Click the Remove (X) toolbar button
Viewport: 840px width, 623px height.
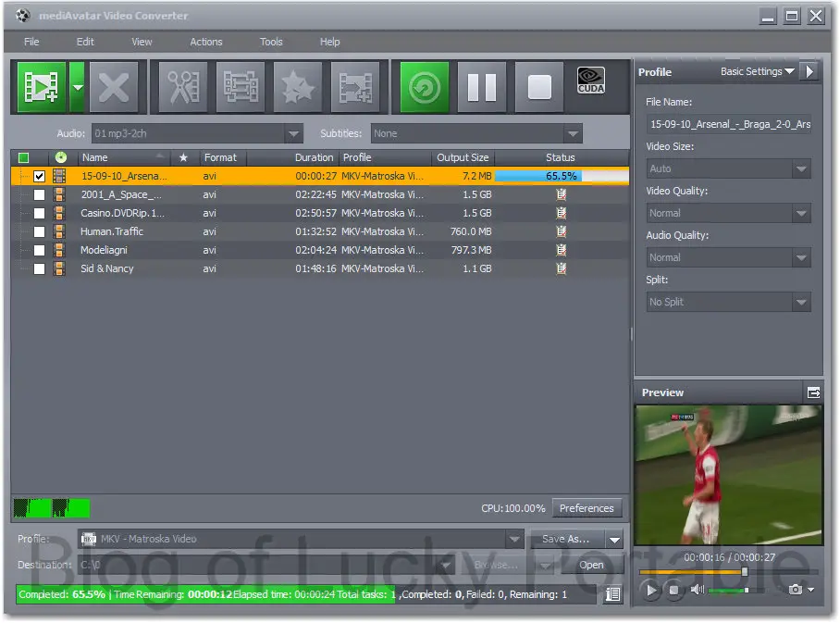pos(114,87)
